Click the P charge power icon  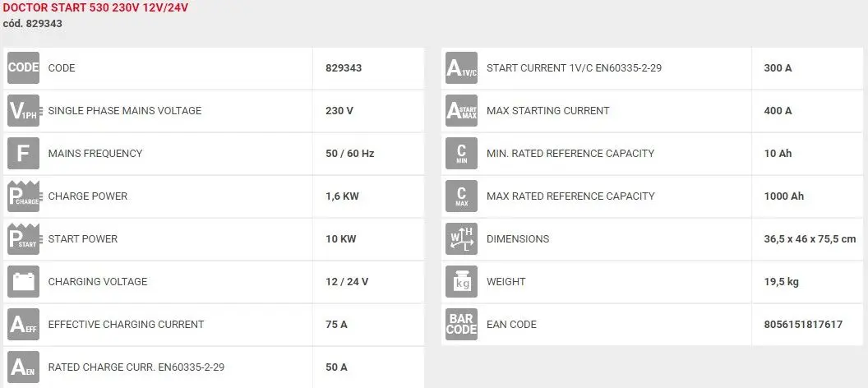[23, 196]
